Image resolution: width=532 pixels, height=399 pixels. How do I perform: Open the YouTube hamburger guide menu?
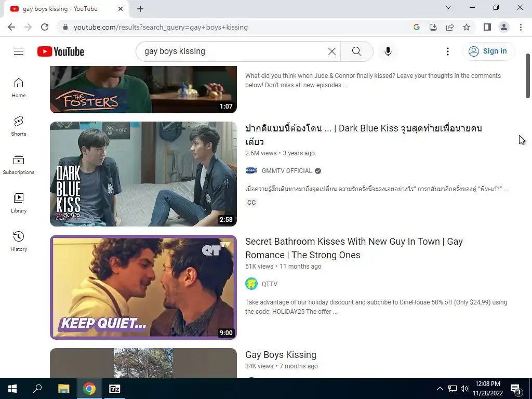(x=19, y=51)
